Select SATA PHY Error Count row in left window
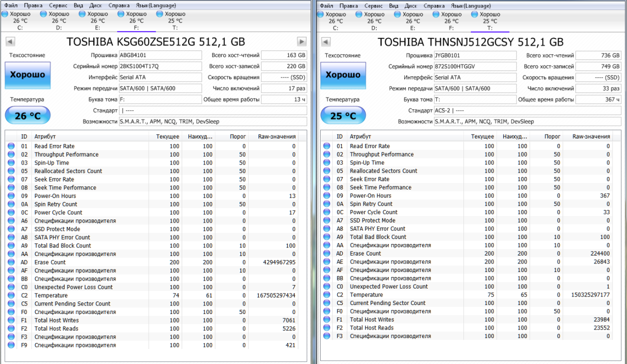The width and height of the screenshot is (627, 364). pyautogui.click(x=156, y=237)
